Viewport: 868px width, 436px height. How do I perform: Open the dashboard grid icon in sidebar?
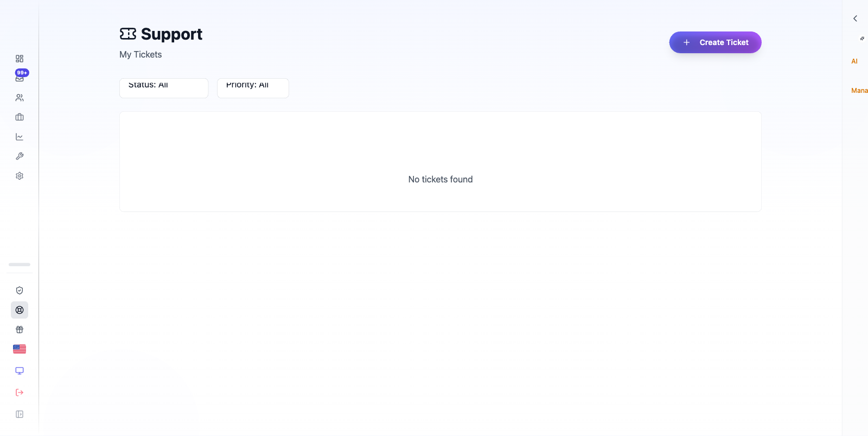point(20,59)
